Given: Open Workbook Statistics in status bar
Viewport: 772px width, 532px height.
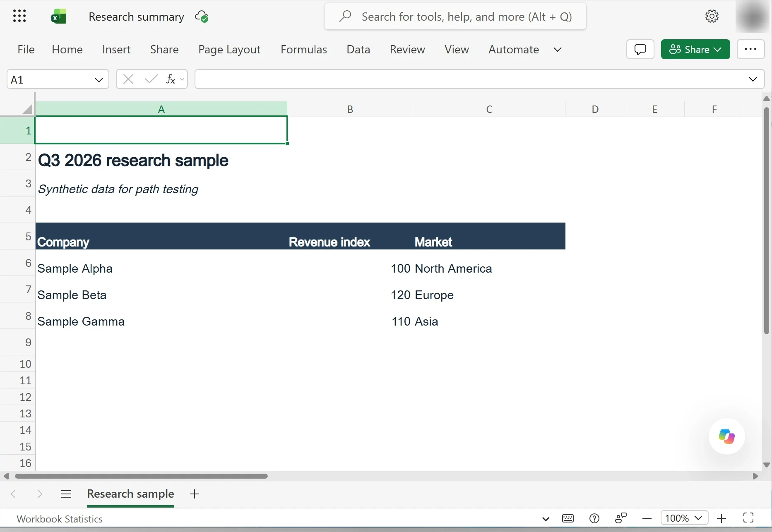Looking at the screenshot, I should [x=60, y=519].
